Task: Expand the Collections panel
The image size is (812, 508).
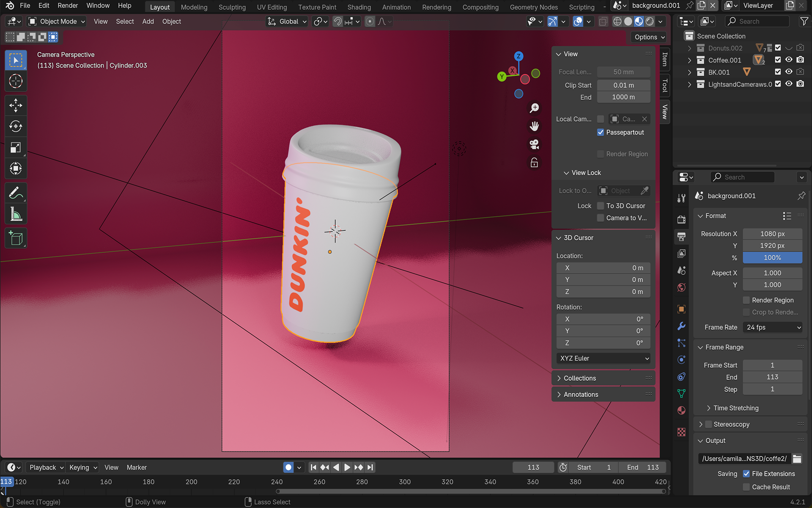Action: point(580,378)
